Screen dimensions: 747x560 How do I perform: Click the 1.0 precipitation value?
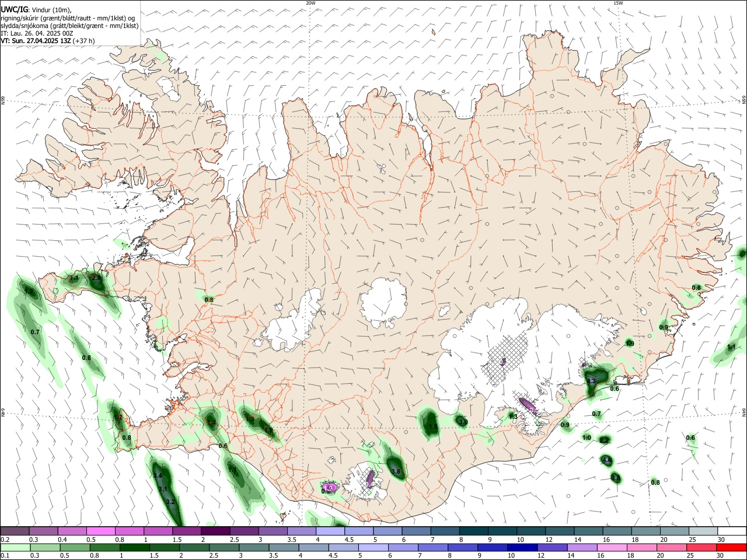pos(587,438)
